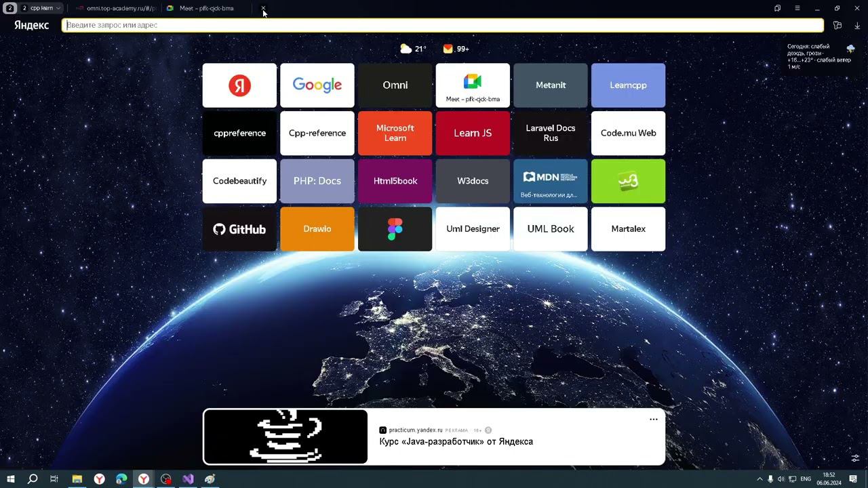
Task: Click the rain cloud icon by the forecast
Action: pos(850,49)
